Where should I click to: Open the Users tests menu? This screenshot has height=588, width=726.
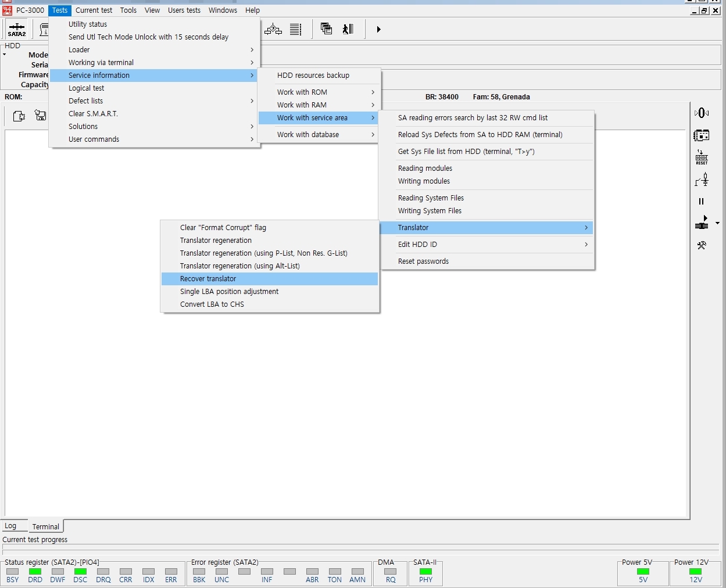pyautogui.click(x=184, y=10)
